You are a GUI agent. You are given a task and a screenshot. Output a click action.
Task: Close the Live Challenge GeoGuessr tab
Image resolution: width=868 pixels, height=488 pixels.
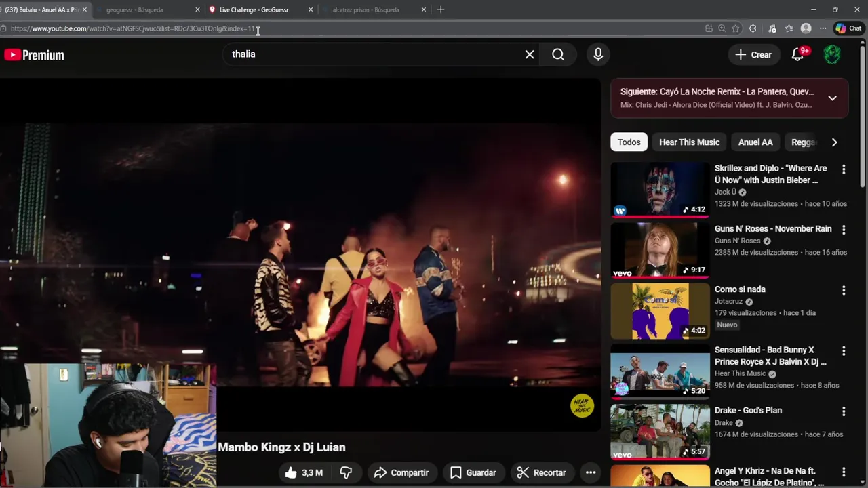[x=311, y=9]
